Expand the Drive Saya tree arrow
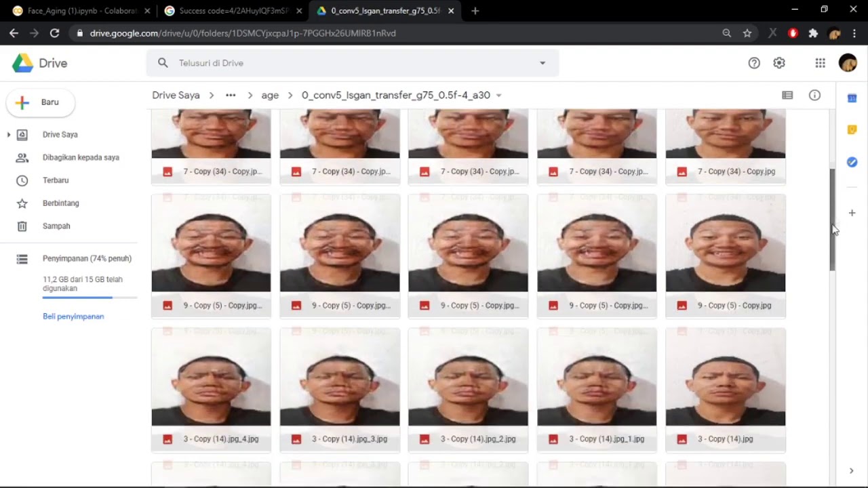Viewport: 868px width, 488px height. 8,135
